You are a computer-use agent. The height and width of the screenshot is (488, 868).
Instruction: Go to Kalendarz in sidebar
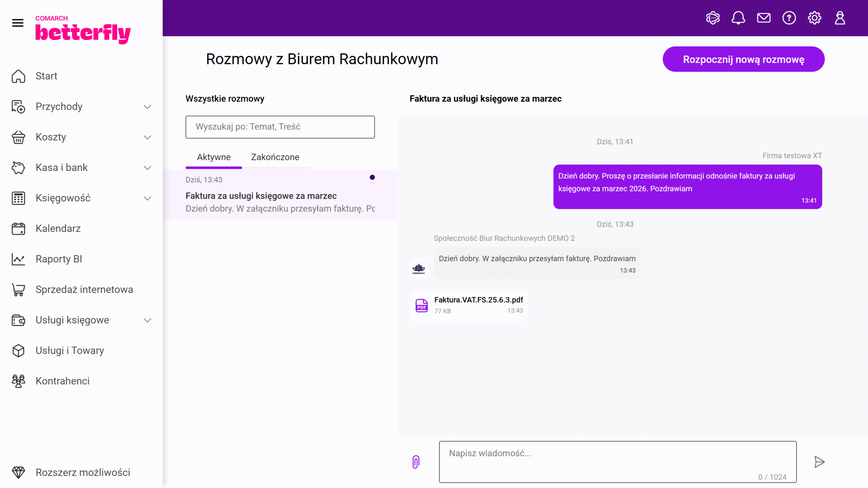click(58, 229)
